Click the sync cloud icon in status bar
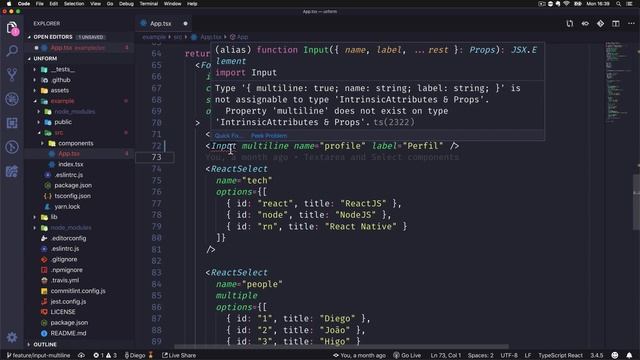640x360 pixels. click(81, 356)
